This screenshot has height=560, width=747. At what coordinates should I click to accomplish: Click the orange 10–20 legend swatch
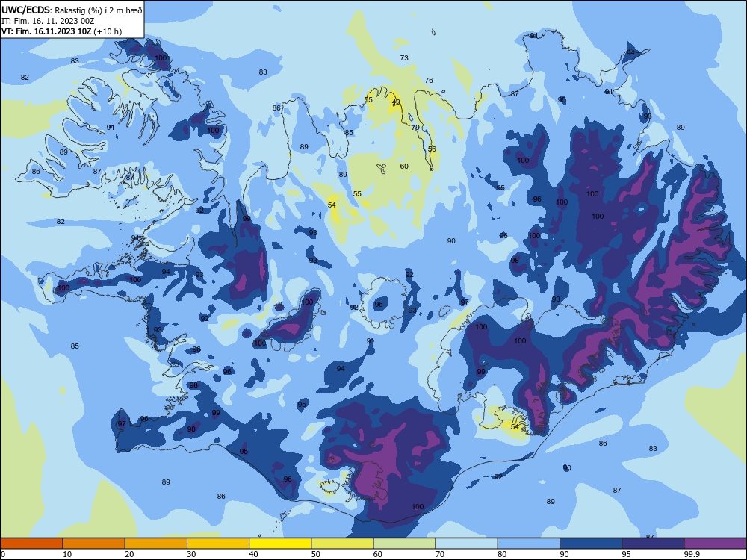94,544
